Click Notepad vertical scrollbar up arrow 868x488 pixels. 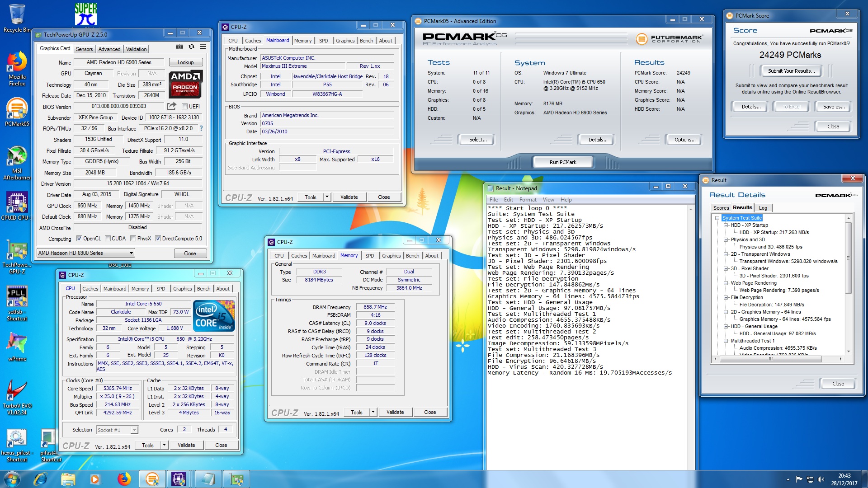click(x=690, y=209)
